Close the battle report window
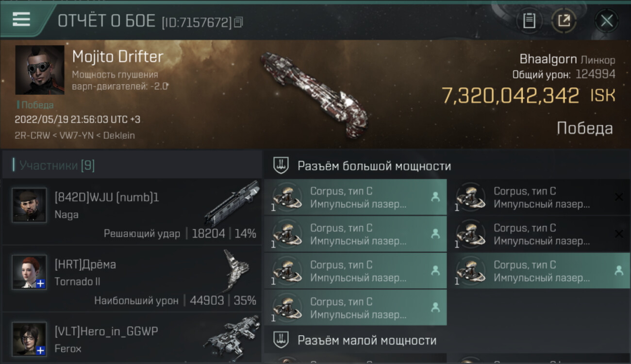 (607, 21)
